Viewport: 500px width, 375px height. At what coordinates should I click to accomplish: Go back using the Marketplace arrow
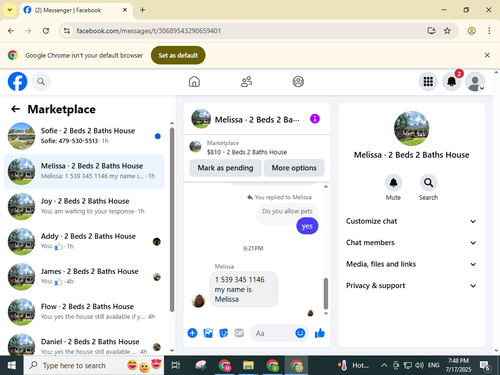15,109
